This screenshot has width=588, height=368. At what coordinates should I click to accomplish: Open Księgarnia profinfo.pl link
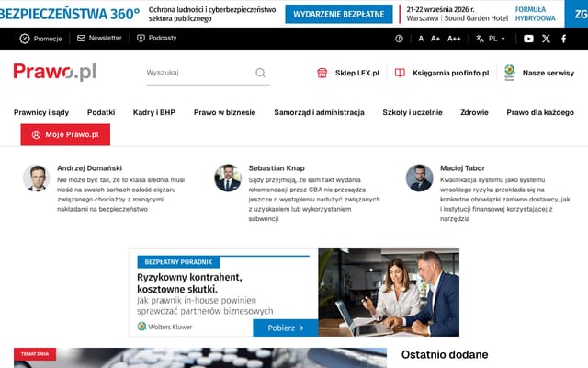coord(451,73)
